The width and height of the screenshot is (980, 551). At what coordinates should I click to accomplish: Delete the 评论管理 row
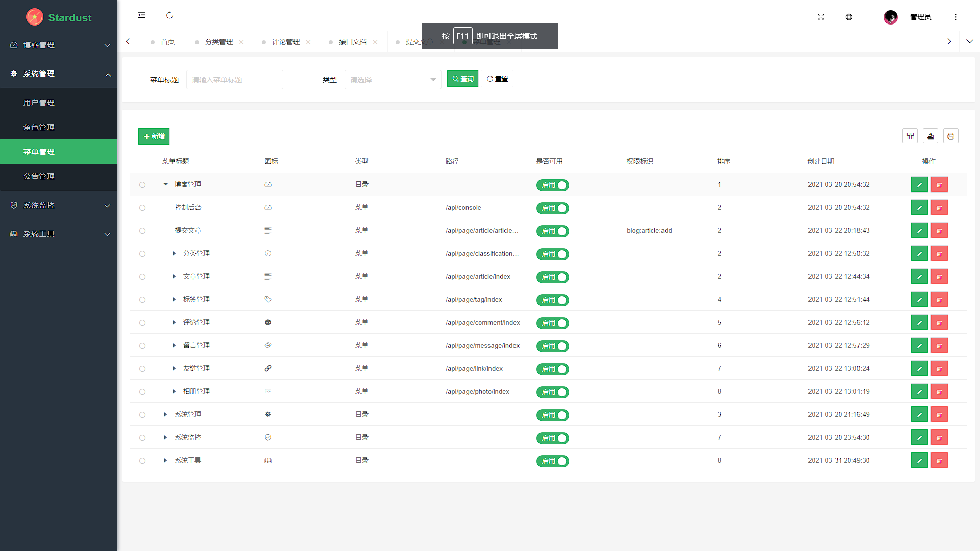pos(939,322)
